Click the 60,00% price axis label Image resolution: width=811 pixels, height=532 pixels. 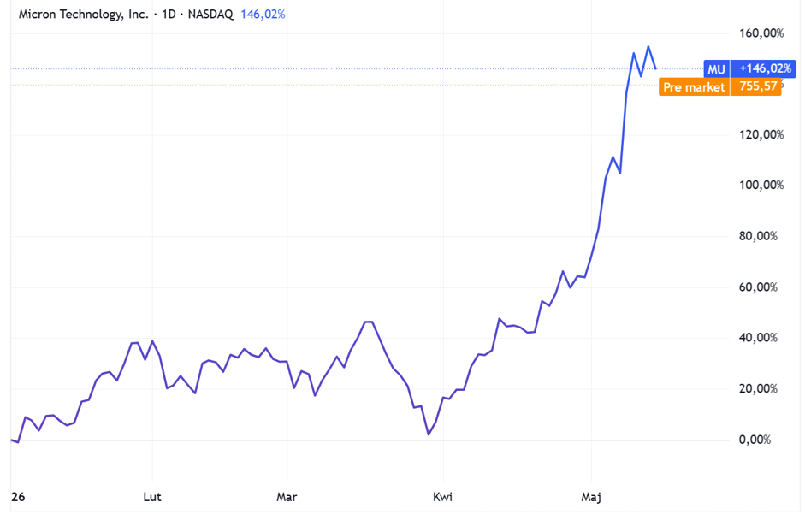coord(758,287)
